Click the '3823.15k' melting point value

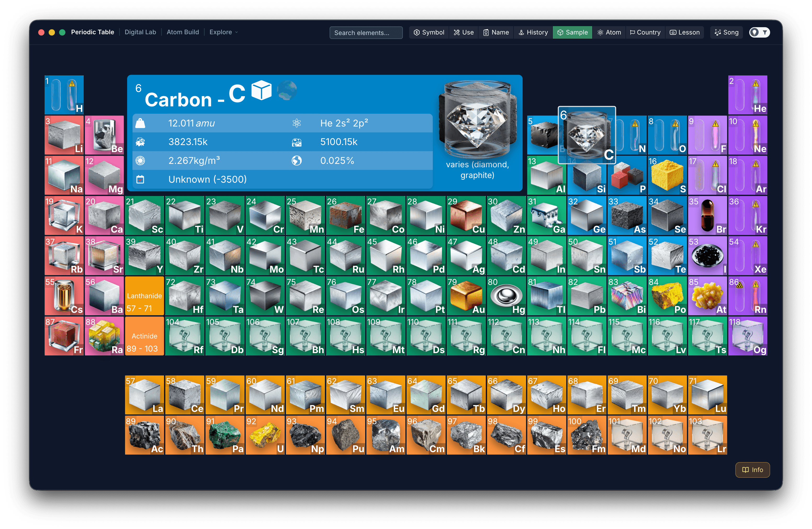188,142
